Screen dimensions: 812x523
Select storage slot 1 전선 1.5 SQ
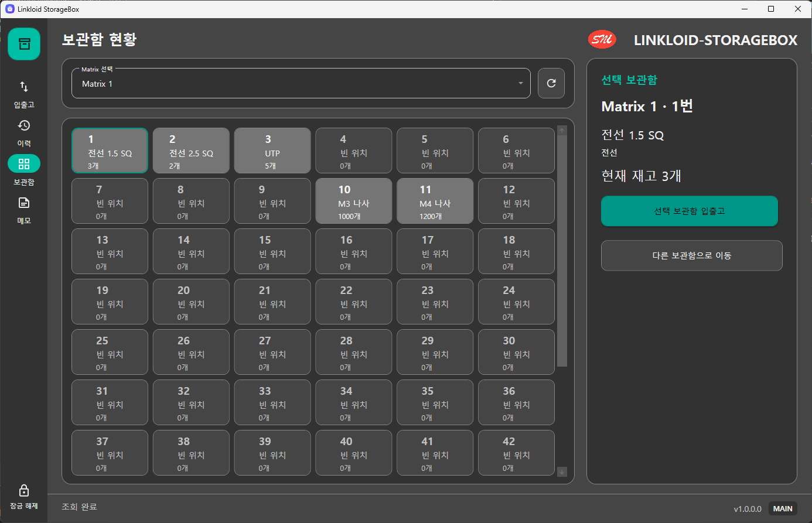click(110, 151)
